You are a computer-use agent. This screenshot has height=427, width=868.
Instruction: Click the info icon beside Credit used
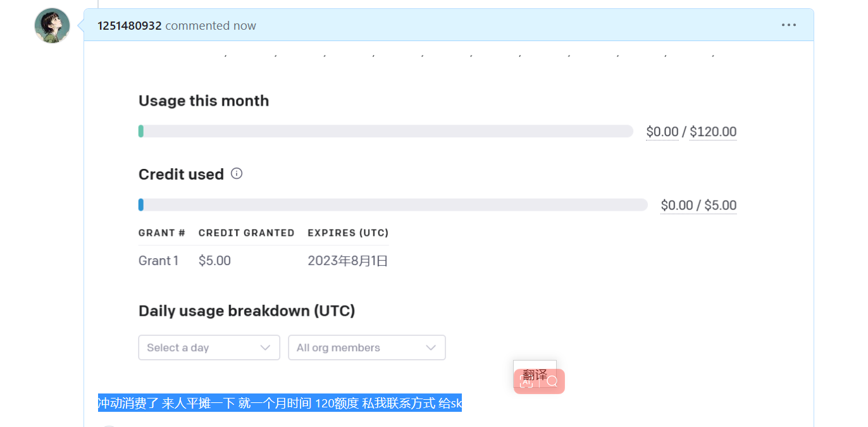236,173
